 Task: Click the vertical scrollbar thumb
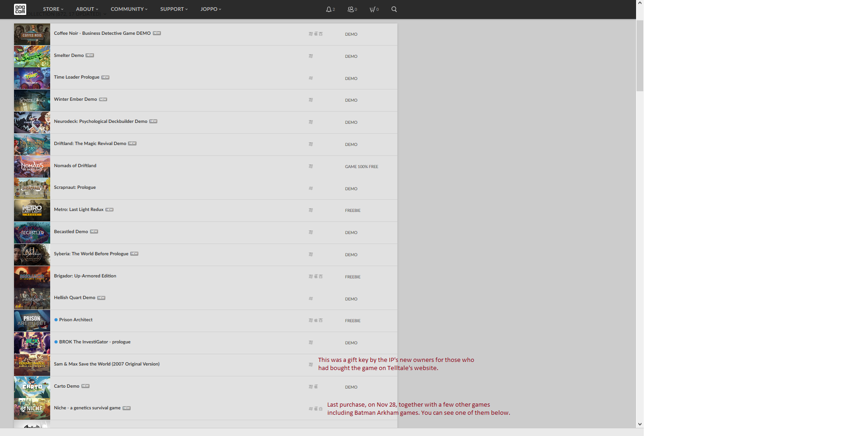(x=640, y=56)
